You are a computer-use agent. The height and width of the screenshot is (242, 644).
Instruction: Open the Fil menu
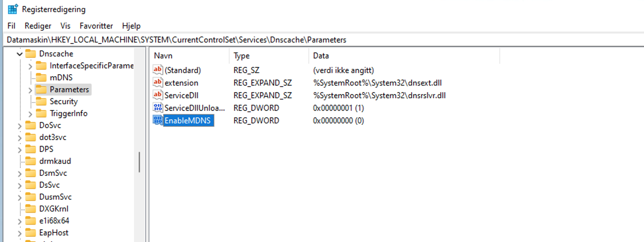(11, 26)
